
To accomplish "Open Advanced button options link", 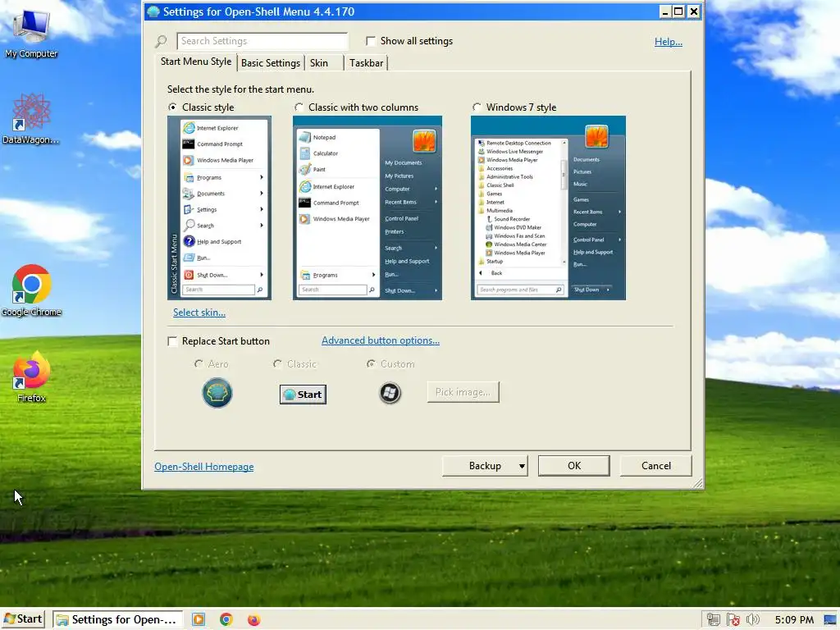I will [x=381, y=340].
